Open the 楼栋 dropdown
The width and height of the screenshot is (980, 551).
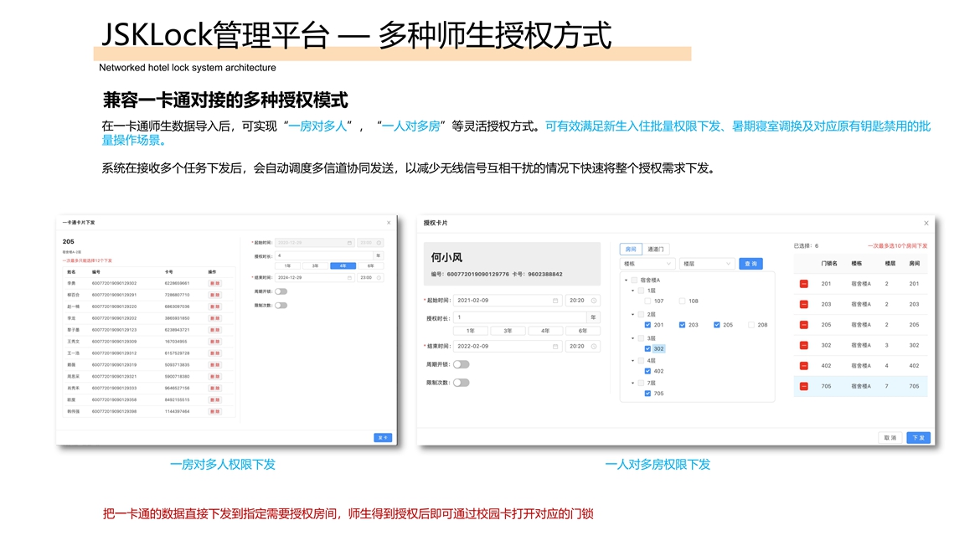coord(647,264)
